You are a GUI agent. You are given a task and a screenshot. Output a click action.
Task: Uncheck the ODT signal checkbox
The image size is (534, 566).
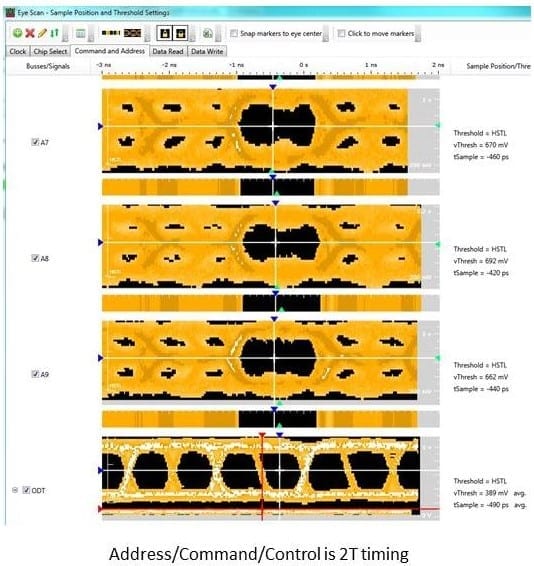pos(26,490)
